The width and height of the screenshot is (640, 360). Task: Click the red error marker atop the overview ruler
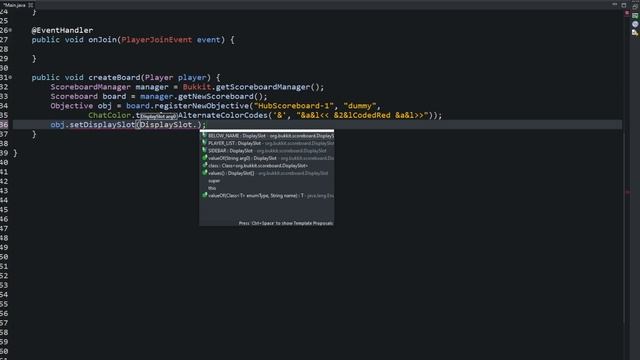click(x=627, y=13)
